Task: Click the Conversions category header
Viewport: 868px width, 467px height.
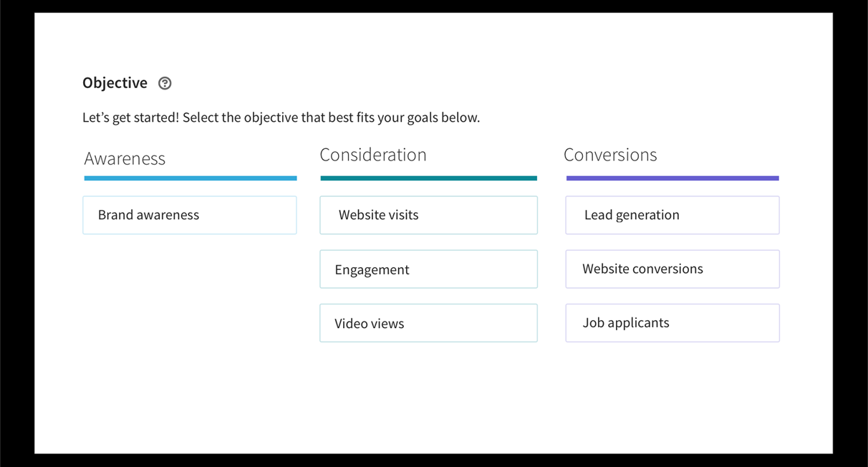Action: (610, 155)
